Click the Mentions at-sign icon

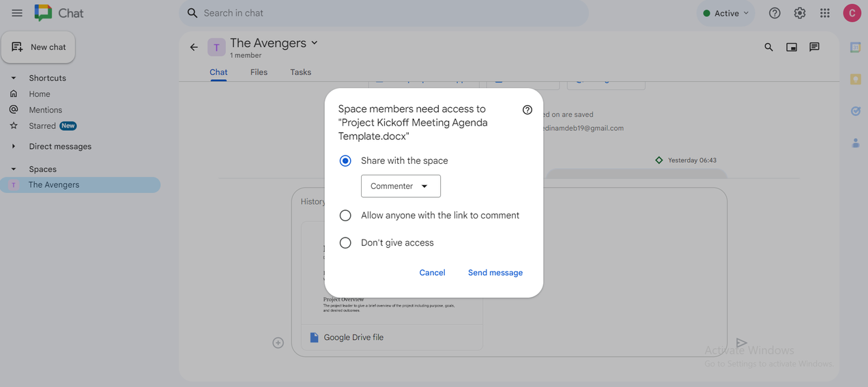pyautogui.click(x=14, y=109)
